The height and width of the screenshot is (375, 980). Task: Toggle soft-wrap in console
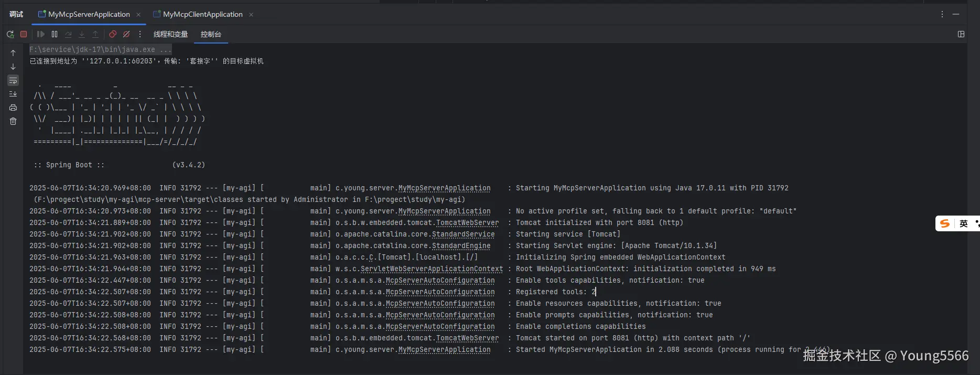(x=13, y=80)
